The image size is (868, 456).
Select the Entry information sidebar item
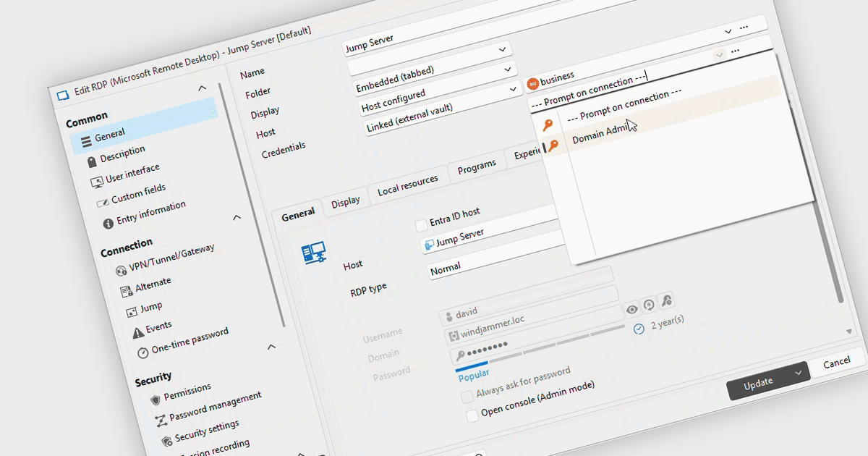[x=151, y=214]
